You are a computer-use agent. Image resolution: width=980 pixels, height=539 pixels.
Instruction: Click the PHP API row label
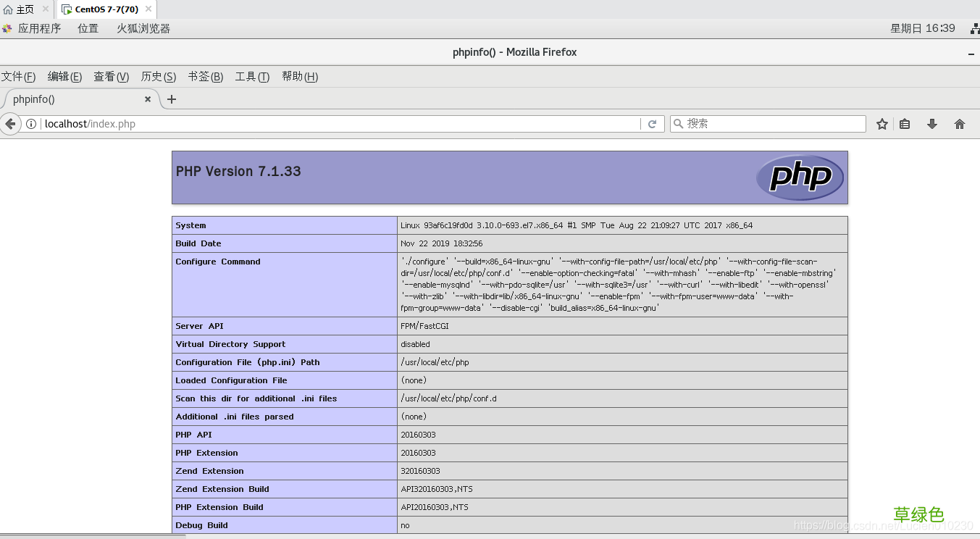pyautogui.click(x=193, y=435)
